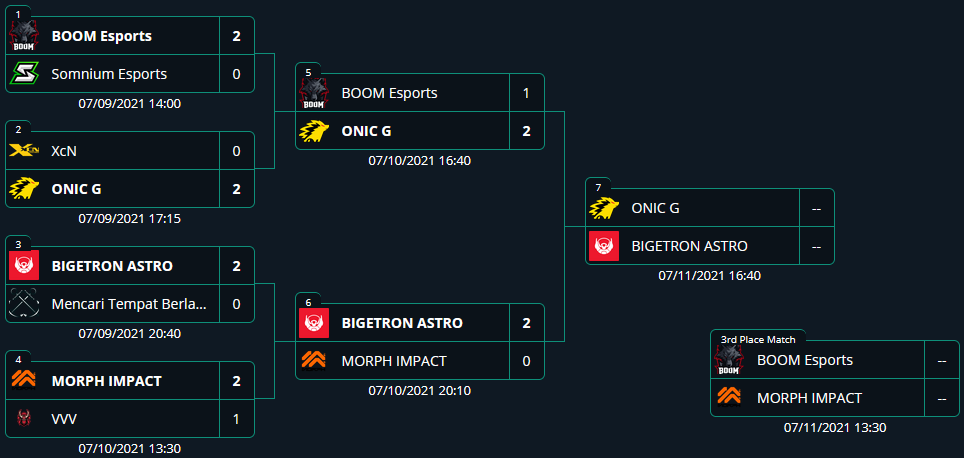Click the VVV red spider logo
The width and height of the screenshot is (964, 458).
tap(24, 419)
